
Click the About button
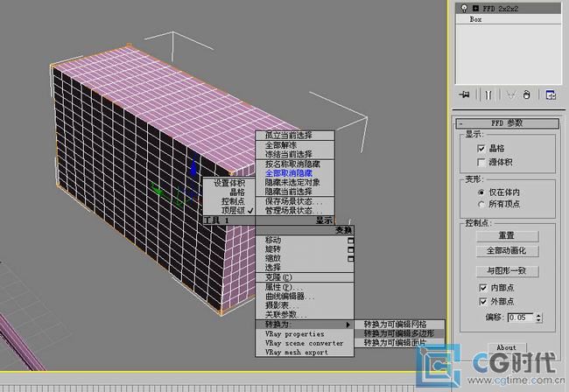[x=506, y=347]
